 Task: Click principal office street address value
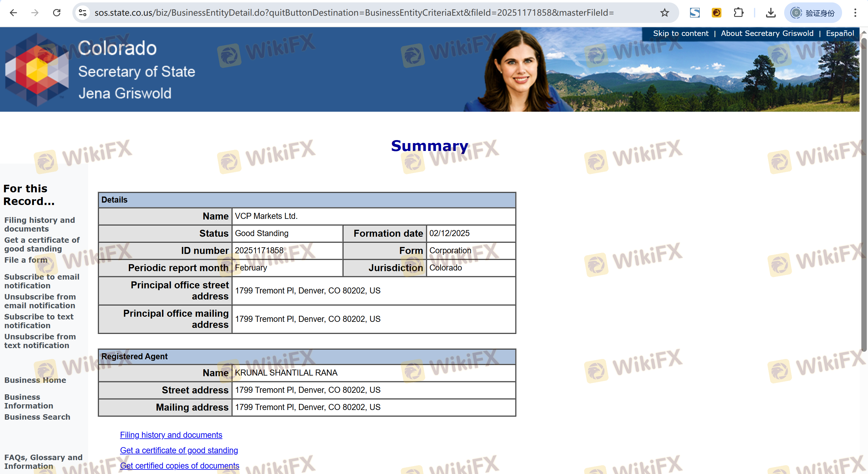coord(308,290)
